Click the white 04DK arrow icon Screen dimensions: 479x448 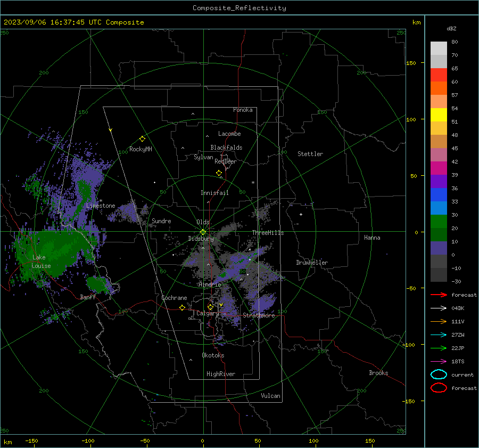pyautogui.click(x=439, y=308)
